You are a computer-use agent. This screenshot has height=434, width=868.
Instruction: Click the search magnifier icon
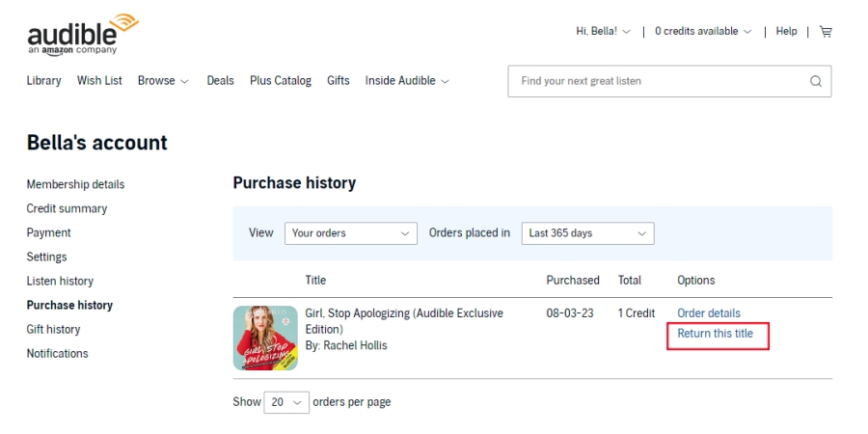click(x=815, y=81)
